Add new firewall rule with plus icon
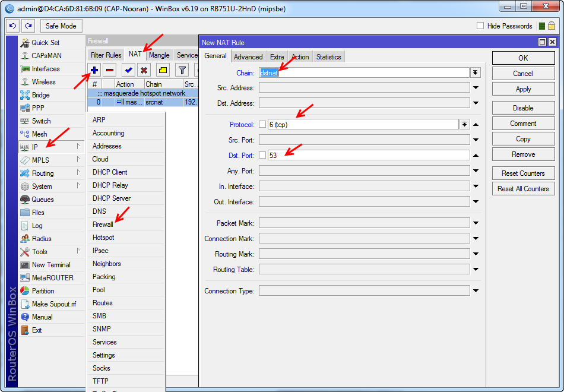Image resolution: width=564 pixels, height=392 pixels. coord(94,70)
